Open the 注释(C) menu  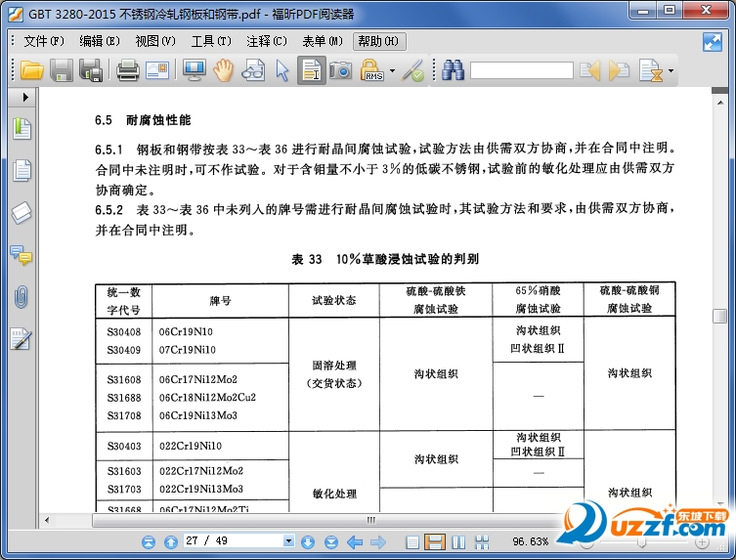point(267,41)
